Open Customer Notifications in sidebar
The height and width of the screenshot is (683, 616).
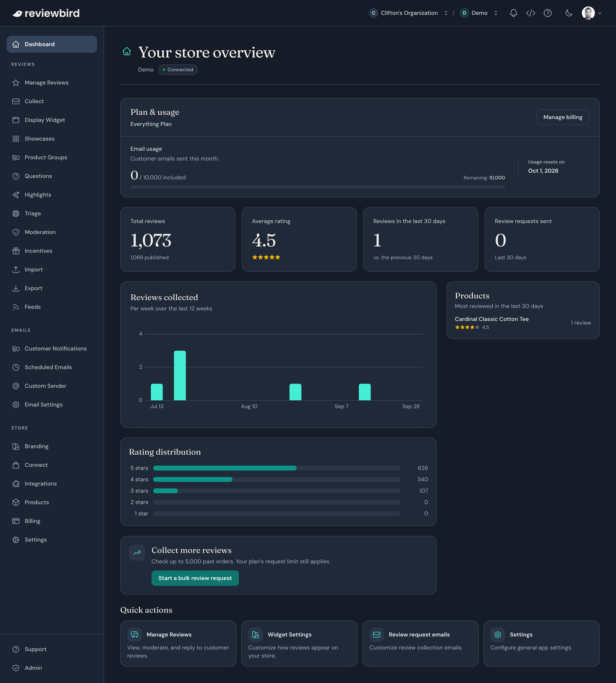[x=52, y=349]
